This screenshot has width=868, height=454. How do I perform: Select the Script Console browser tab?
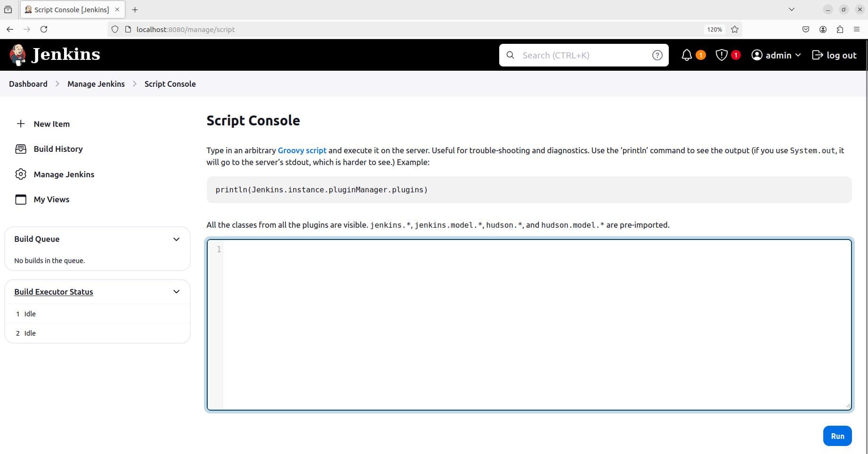[72, 9]
